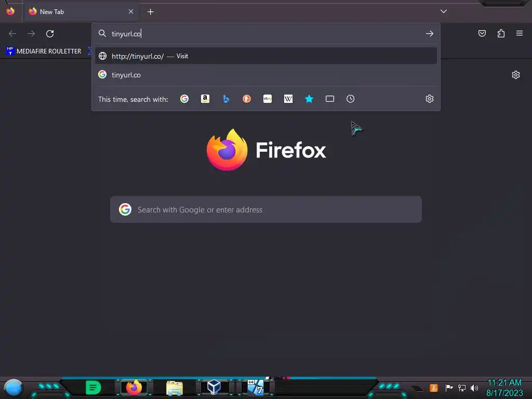Open the Windows 7 64 taskbar app
Viewport: 532px width, 399px height.
point(256,388)
